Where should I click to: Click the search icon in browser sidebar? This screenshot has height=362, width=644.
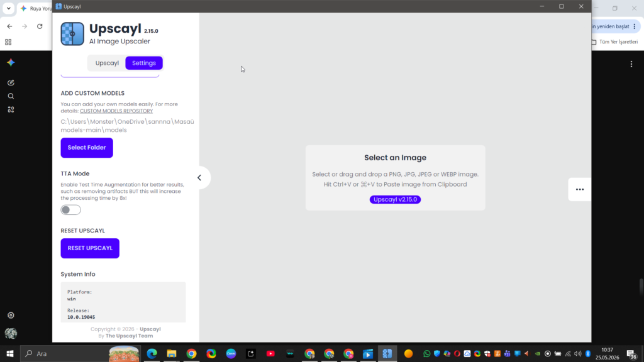coord(11,96)
